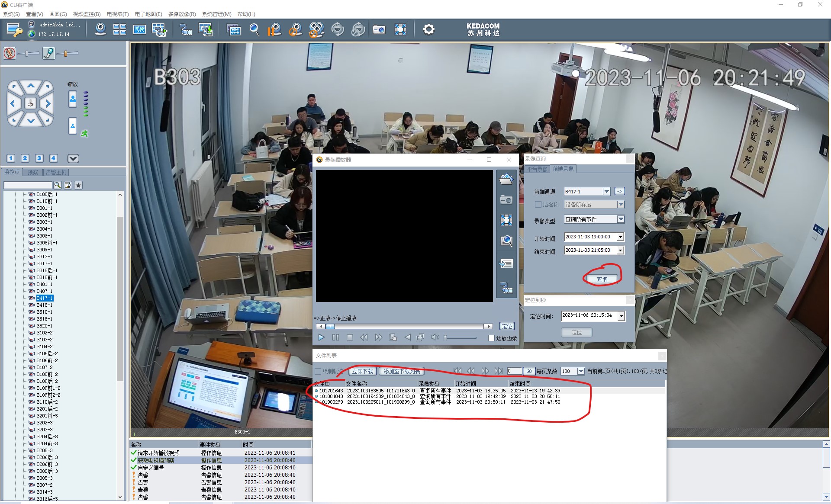Open 视频监控(B) menu
The width and height of the screenshot is (831, 504).
87,14
